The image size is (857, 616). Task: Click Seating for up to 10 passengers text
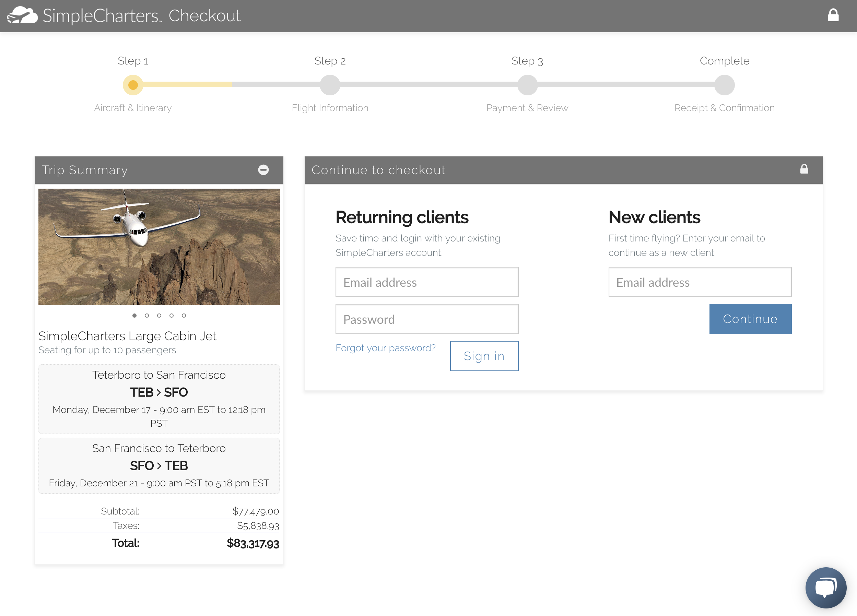[107, 350]
